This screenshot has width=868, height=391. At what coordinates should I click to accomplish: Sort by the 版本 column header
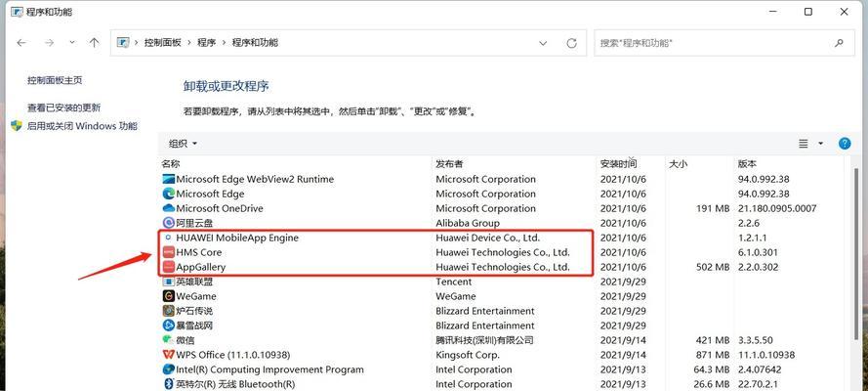(x=747, y=164)
